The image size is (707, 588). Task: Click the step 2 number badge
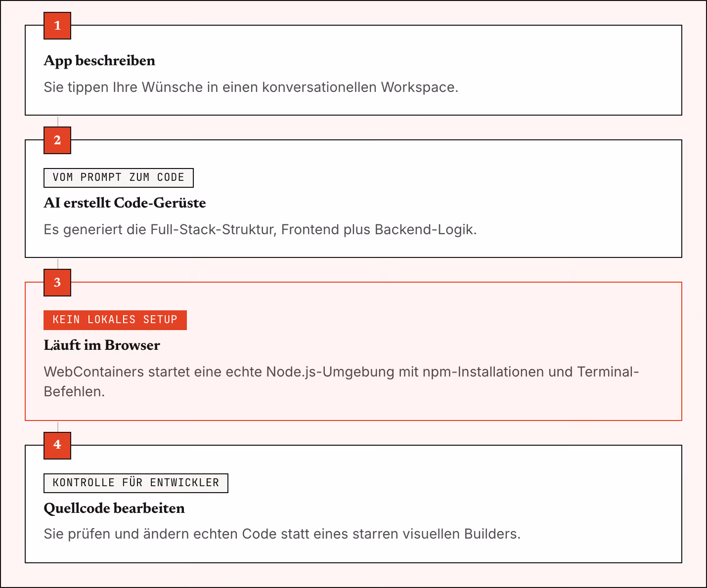[57, 140]
